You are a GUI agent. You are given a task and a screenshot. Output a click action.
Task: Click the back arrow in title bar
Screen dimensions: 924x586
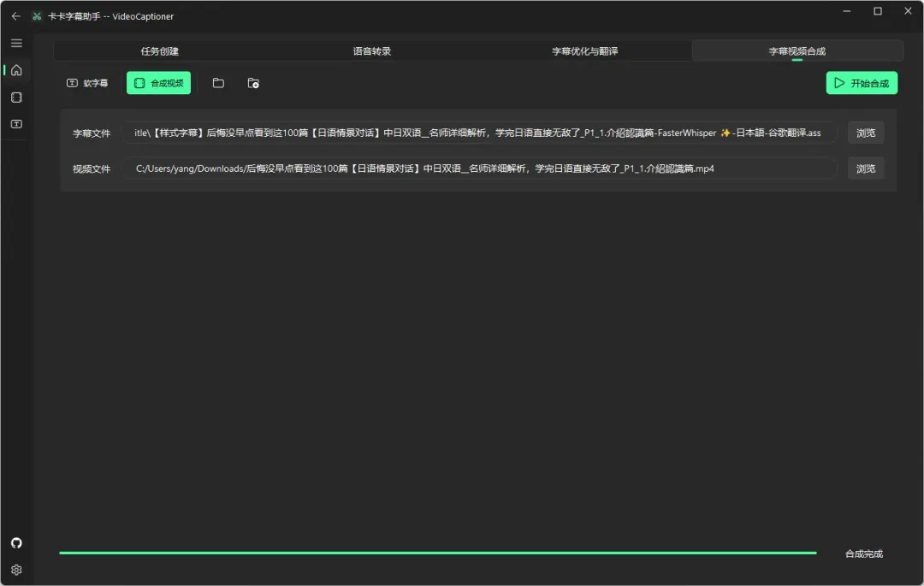pos(15,16)
